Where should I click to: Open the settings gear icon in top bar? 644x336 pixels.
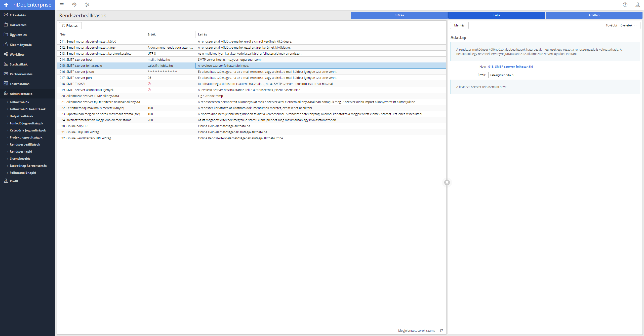pyautogui.click(x=74, y=5)
